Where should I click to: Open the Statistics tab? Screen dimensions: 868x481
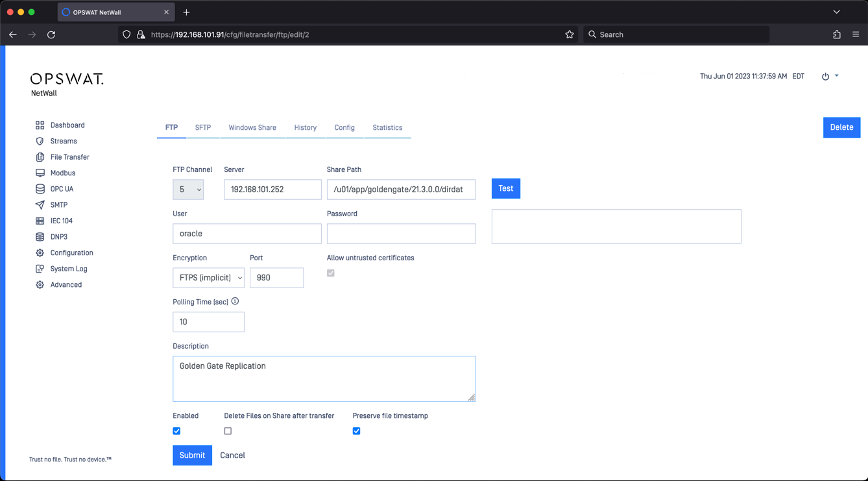click(x=387, y=128)
